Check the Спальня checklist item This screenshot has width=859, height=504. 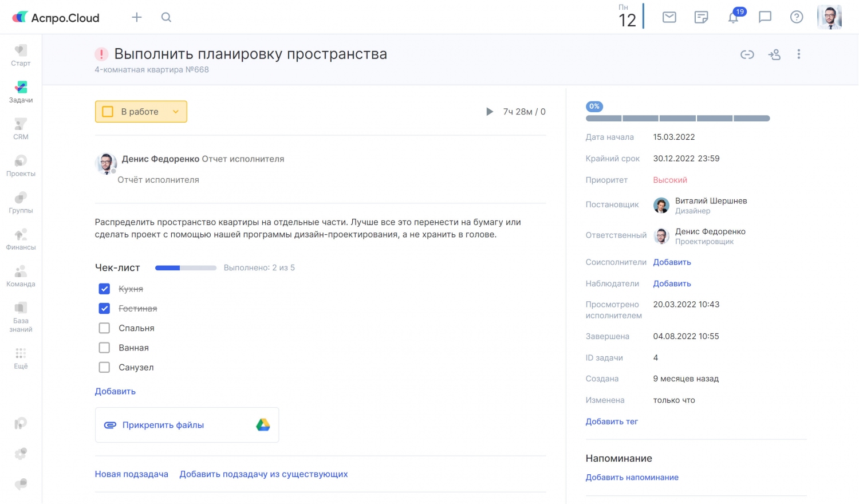[x=104, y=328]
